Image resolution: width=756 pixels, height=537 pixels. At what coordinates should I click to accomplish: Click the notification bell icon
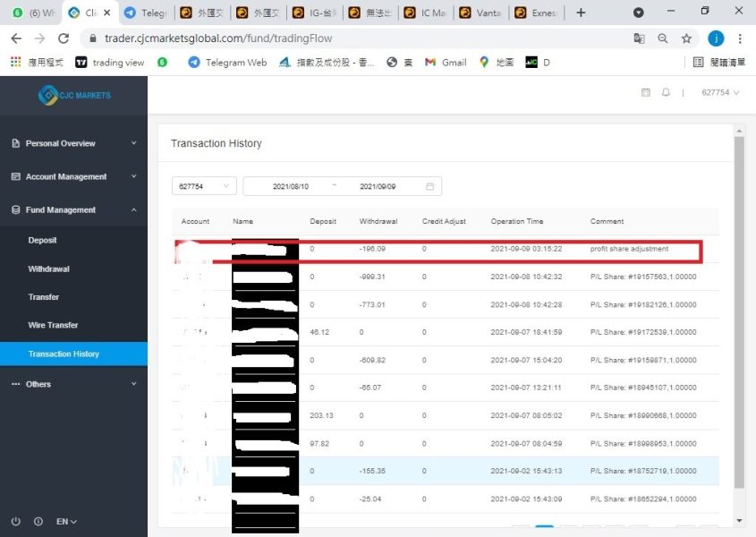coord(666,93)
